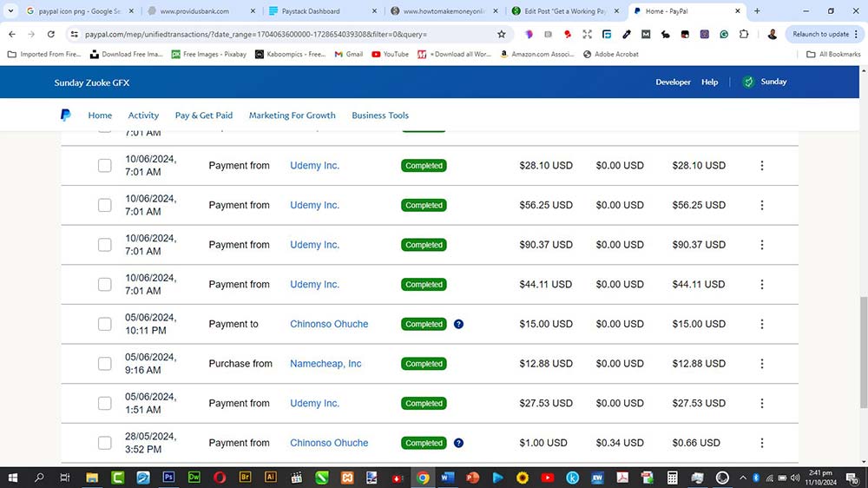Image resolution: width=868 pixels, height=488 pixels.
Task: Open the Chrome profile avatar
Action: tap(773, 35)
